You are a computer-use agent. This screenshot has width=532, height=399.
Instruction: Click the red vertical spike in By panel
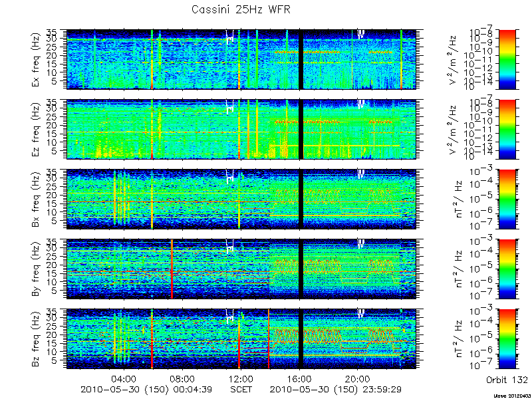click(172, 269)
